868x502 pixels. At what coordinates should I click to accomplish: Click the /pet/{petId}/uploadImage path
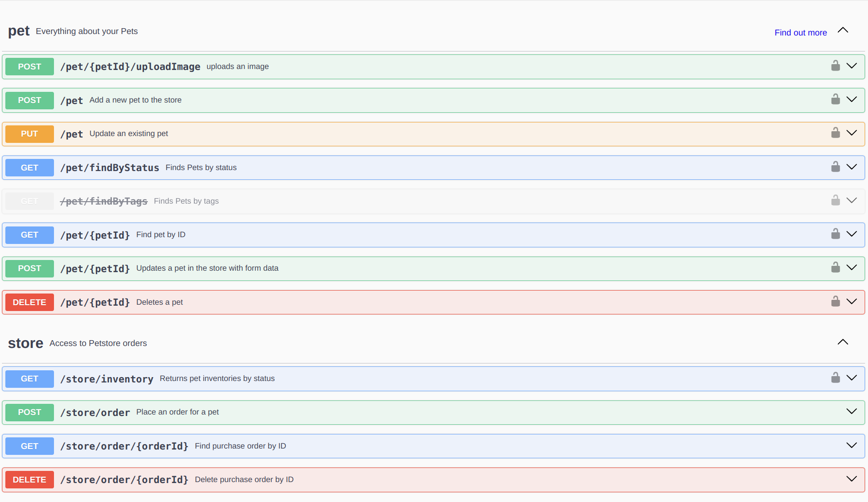click(130, 67)
